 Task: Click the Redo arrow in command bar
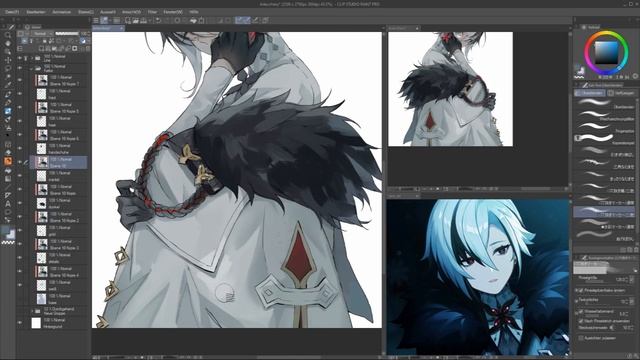click(167, 20)
